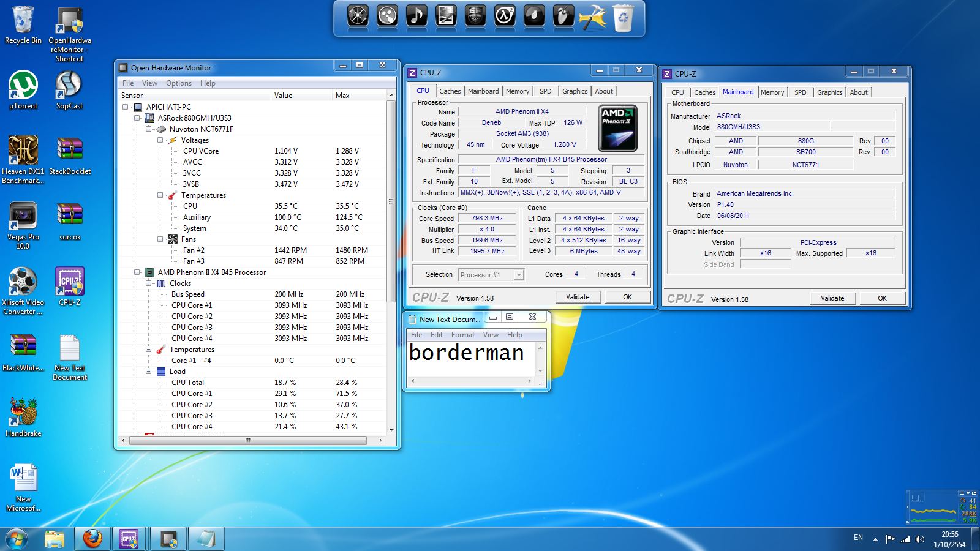Image resolution: width=980 pixels, height=551 pixels.
Task: Click the Notepad taskbar button
Action: [x=206, y=539]
